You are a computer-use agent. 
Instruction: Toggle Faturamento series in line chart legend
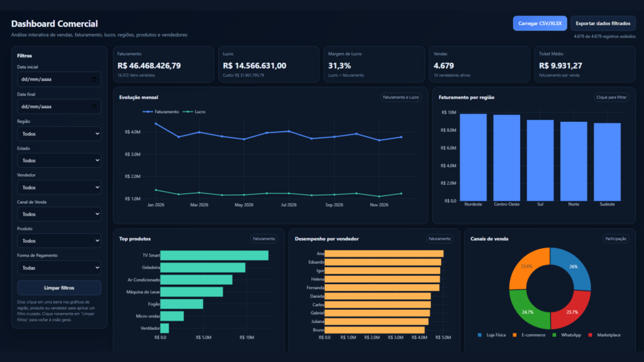point(160,112)
